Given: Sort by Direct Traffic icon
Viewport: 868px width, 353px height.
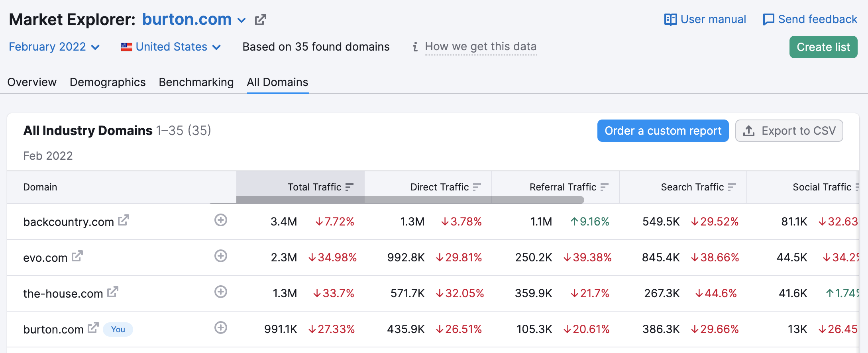Looking at the screenshot, I should tap(477, 187).
